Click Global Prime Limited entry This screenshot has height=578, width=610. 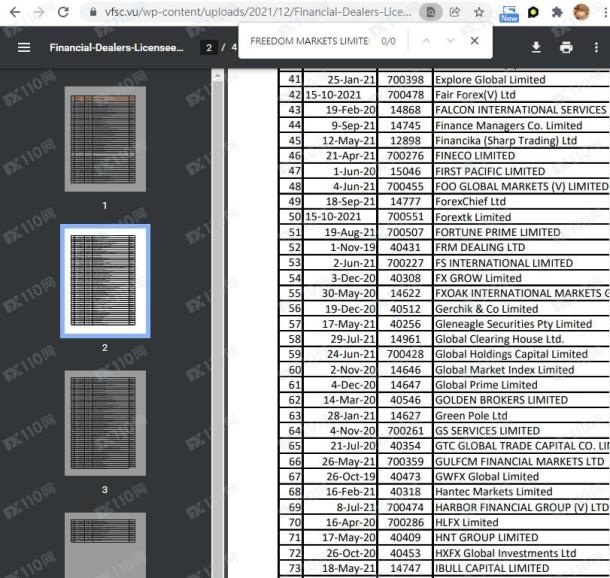coord(486,385)
